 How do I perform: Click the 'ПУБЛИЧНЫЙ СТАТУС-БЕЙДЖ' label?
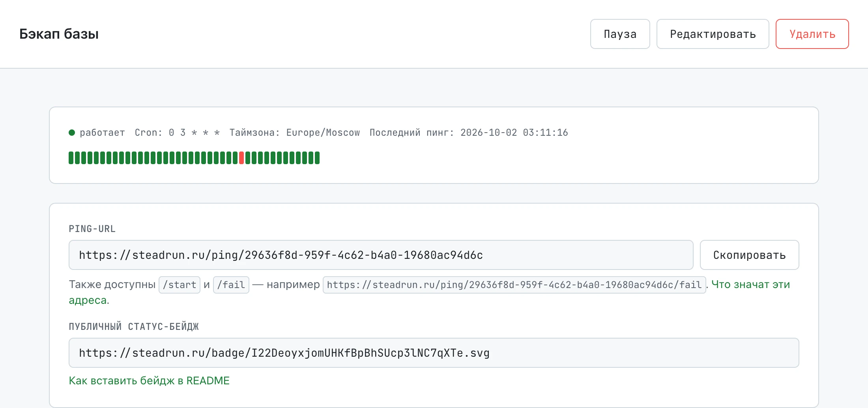(x=134, y=327)
